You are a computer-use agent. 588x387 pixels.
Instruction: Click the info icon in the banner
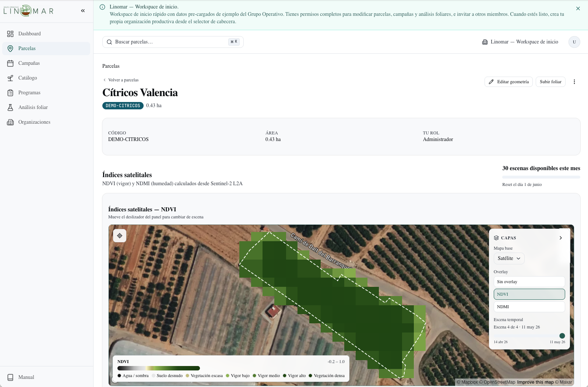[102, 7]
